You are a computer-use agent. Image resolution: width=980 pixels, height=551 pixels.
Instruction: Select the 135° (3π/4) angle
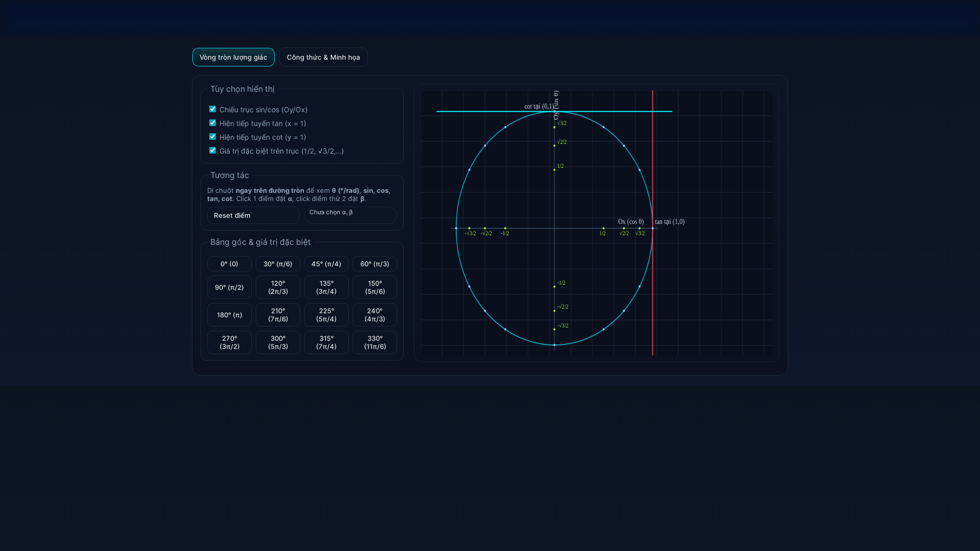click(326, 287)
